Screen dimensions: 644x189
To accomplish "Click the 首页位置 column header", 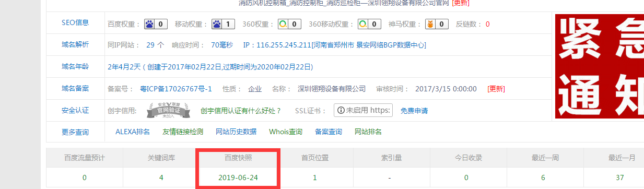I will (315, 157).
